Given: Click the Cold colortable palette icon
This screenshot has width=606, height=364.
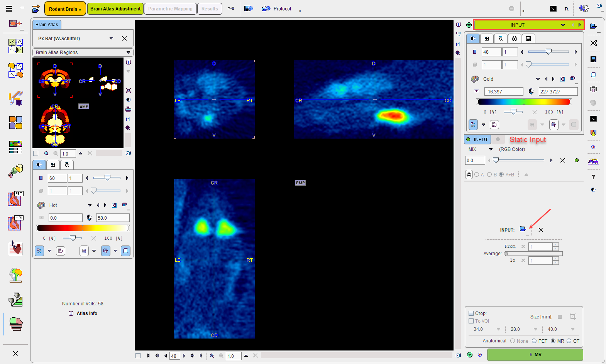Looking at the screenshot, I should pos(475,79).
